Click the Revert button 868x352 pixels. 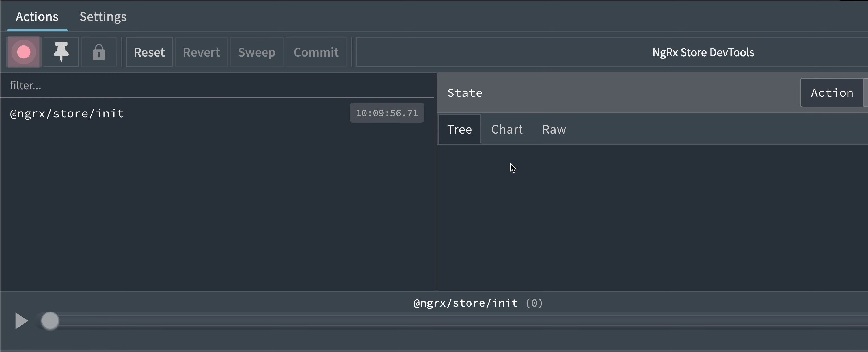point(201,52)
